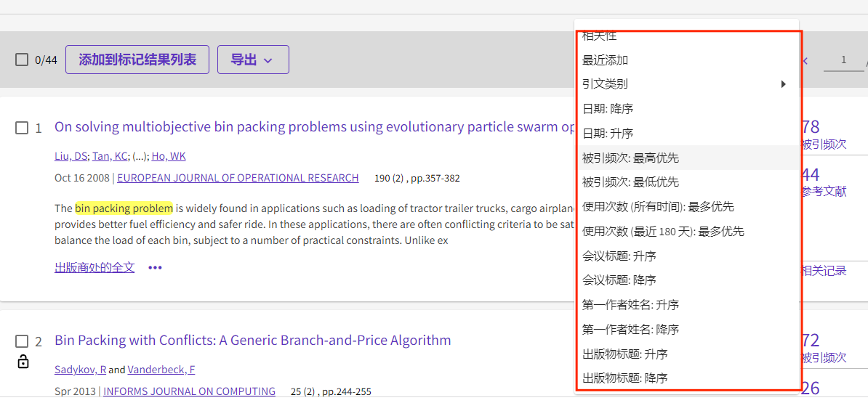
Task: Choose 出版物标题: 降序 option
Action: [688, 378]
